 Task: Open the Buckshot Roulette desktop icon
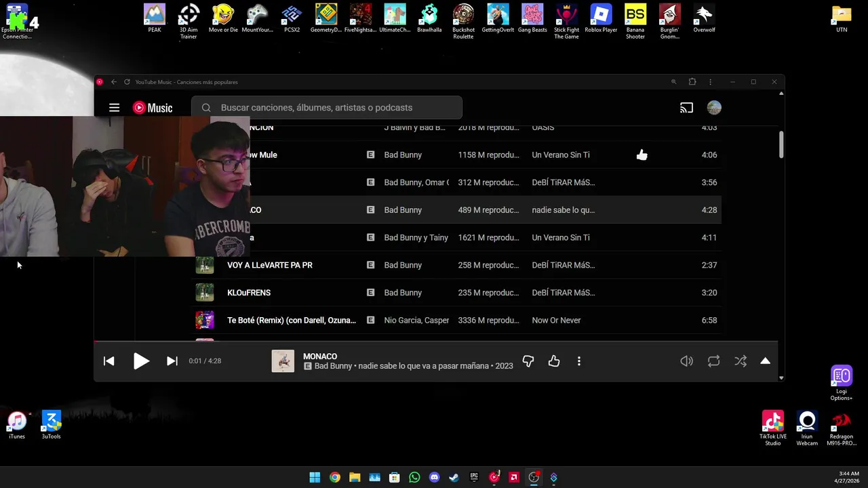coord(464,22)
